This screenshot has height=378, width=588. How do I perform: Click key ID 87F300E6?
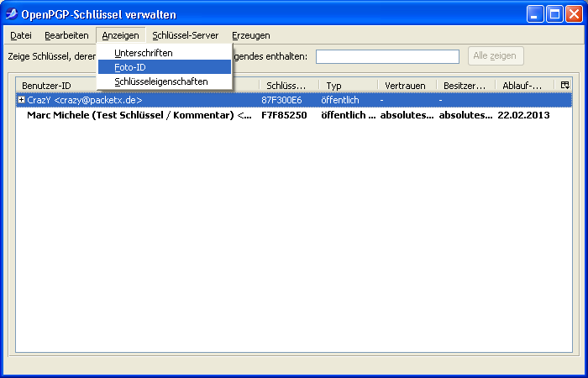pos(281,100)
